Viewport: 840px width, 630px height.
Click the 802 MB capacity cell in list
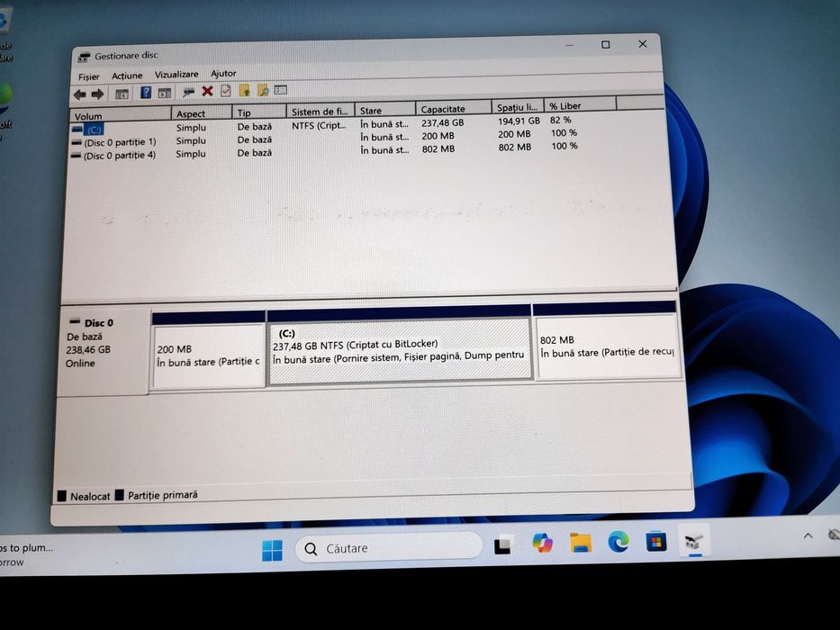coord(438,148)
